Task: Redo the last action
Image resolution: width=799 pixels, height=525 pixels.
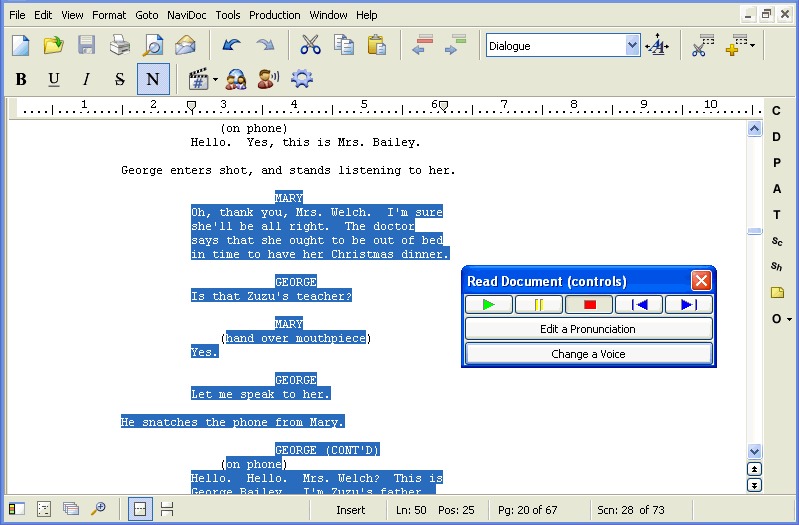Action: (265, 45)
